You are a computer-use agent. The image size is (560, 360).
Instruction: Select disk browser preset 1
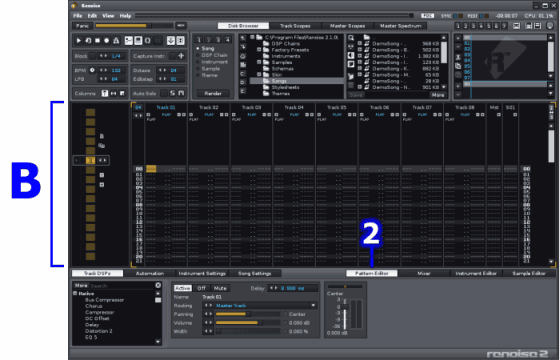pyautogui.click(x=199, y=40)
